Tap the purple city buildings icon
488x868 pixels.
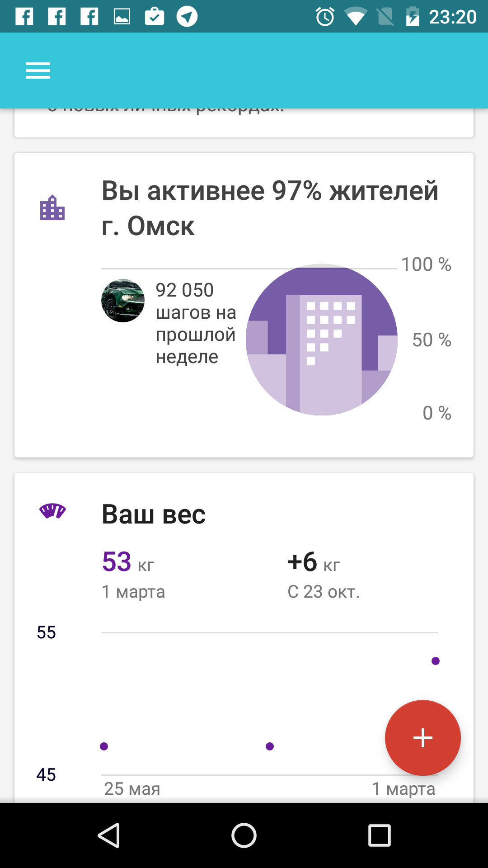point(52,208)
